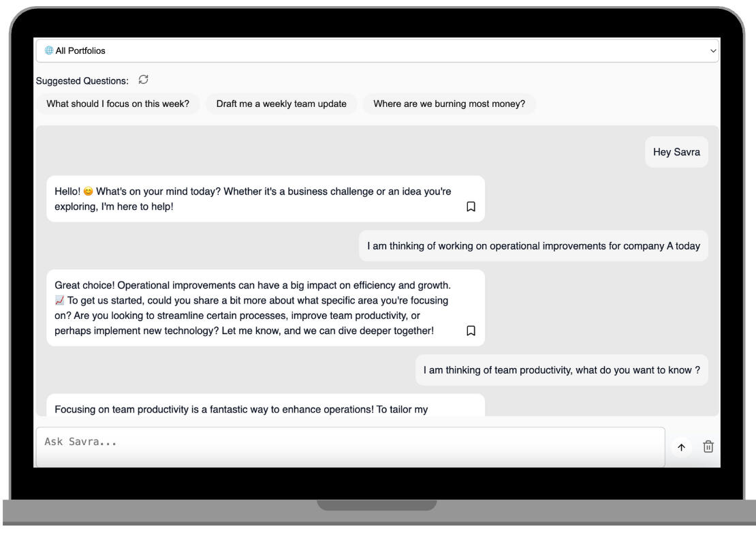Select "What should I focus on this week?"
756x533 pixels.
click(x=118, y=104)
